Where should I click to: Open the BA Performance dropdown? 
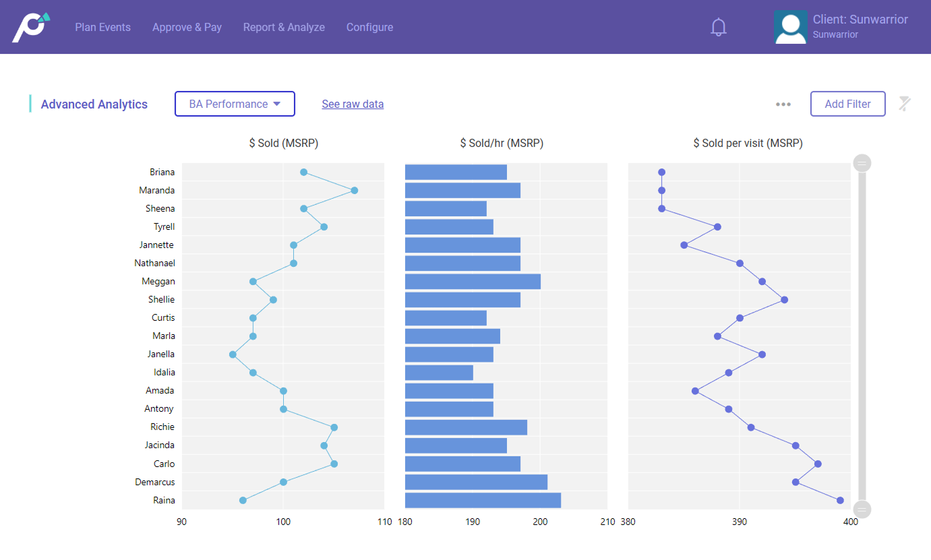tap(235, 104)
